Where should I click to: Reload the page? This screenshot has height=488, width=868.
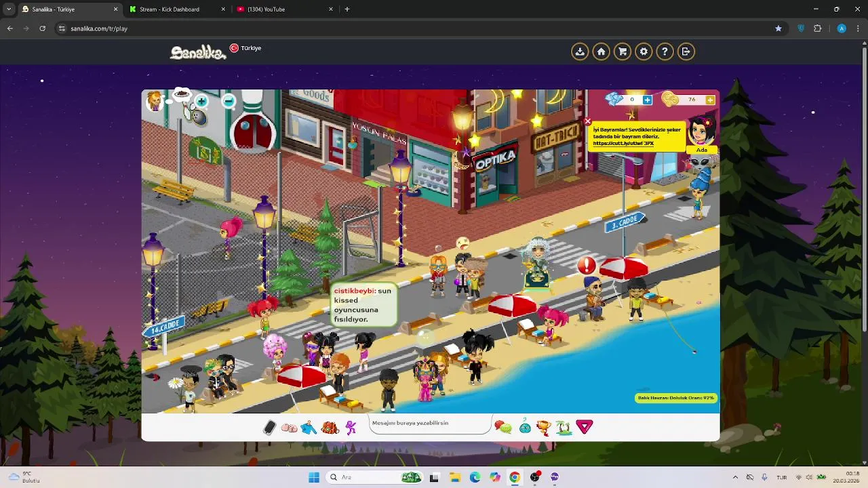pos(43,28)
